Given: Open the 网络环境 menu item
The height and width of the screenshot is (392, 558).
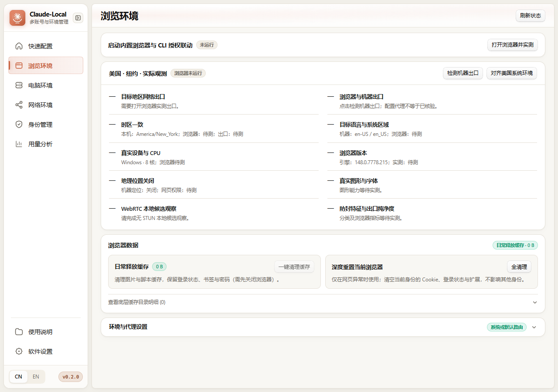Looking at the screenshot, I should point(46,105).
